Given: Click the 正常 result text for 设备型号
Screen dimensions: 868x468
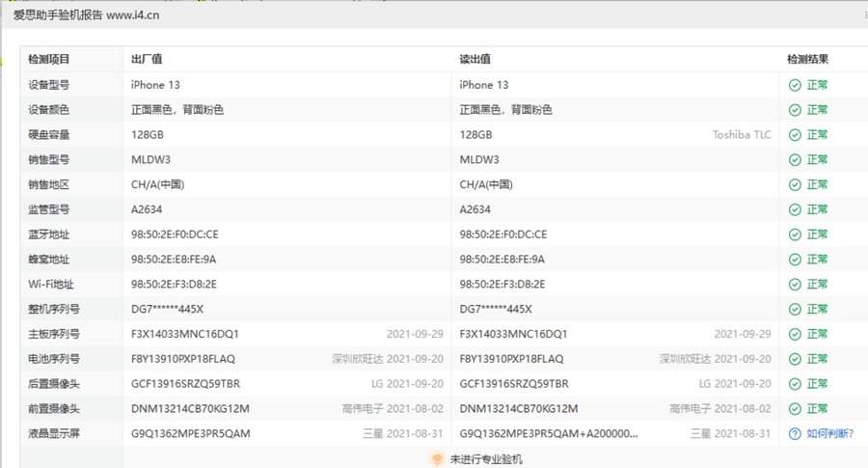Looking at the screenshot, I should point(817,85).
